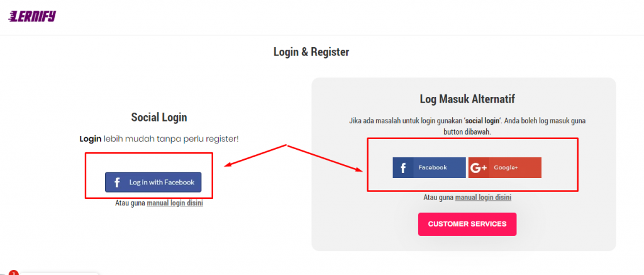Click the 'button dibawah.' text line
This screenshot has height=275, width=644.
click(x=467, y=133)
